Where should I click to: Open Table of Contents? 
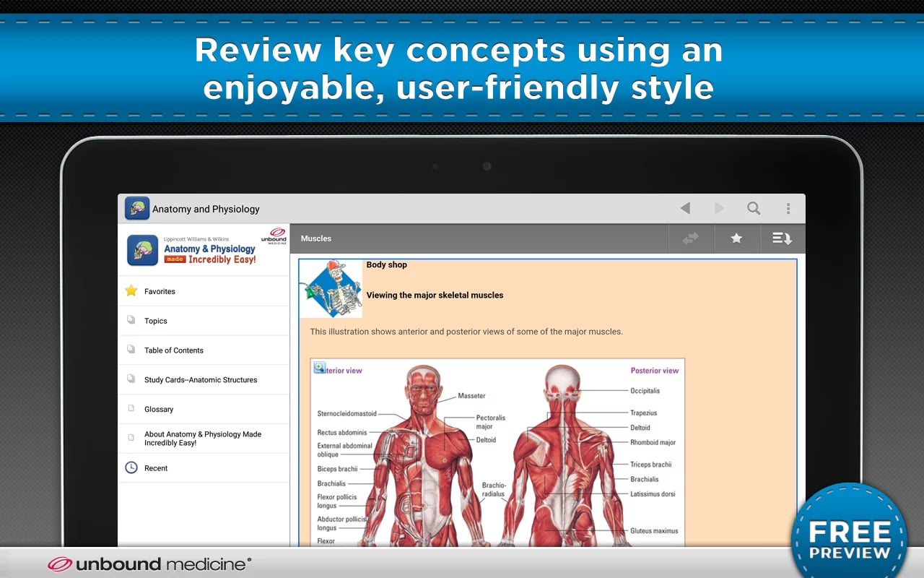click(x=204, y=350)
